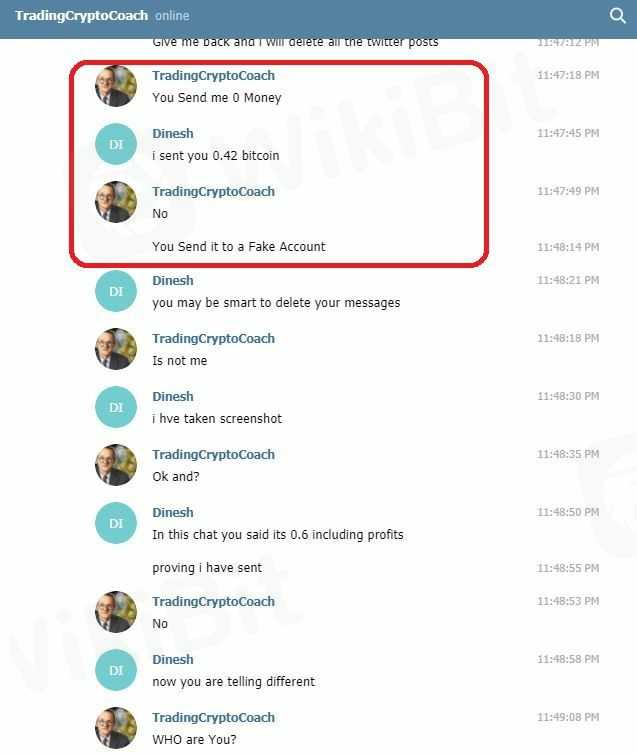
Task: Click DI avatar beside 'now you are telling different'
Action: [x=116, y=670]
